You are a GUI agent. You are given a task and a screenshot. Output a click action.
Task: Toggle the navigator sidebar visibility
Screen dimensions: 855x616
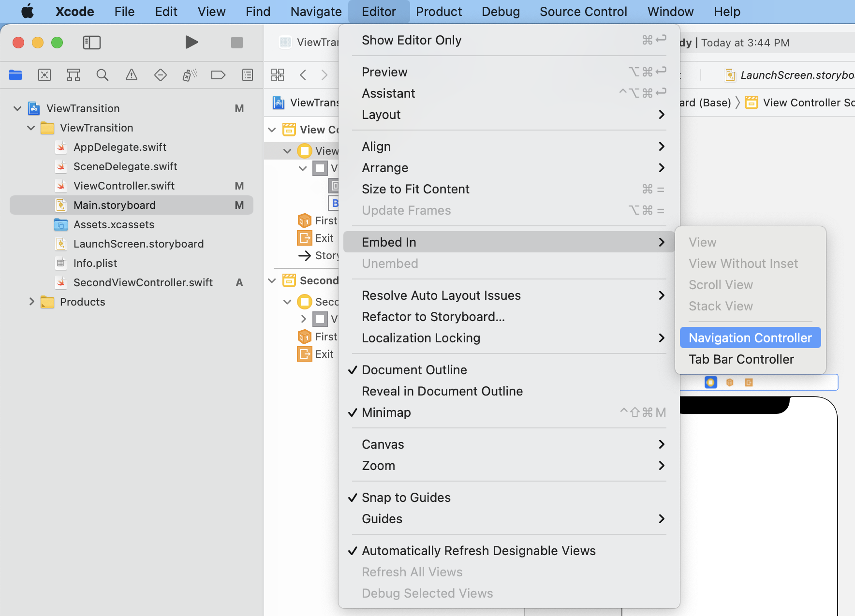pyautogui.click(x=92, y=43)
